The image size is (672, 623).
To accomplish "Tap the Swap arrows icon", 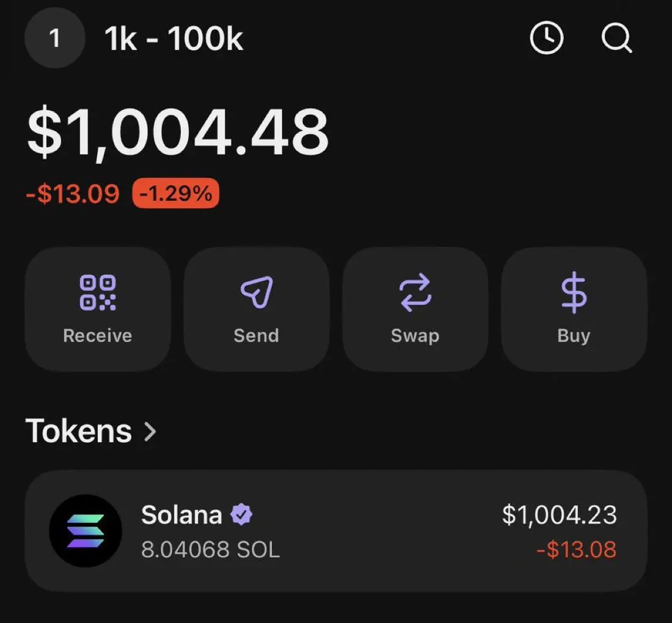I will (415, 292).
